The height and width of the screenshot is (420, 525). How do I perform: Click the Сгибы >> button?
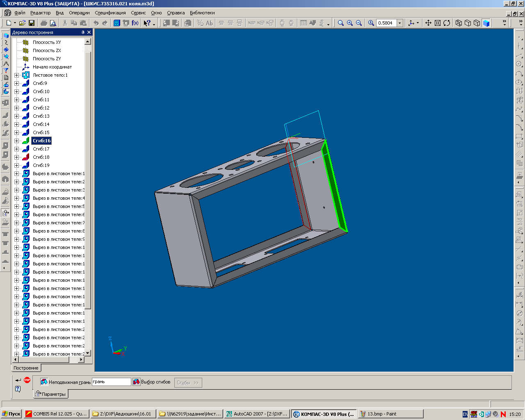[x=188, y=383]
